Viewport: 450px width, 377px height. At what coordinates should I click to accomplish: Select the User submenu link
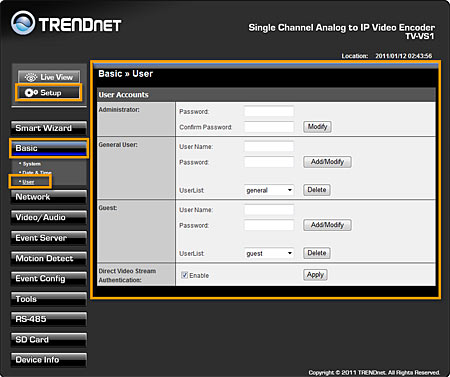point(28,182)
